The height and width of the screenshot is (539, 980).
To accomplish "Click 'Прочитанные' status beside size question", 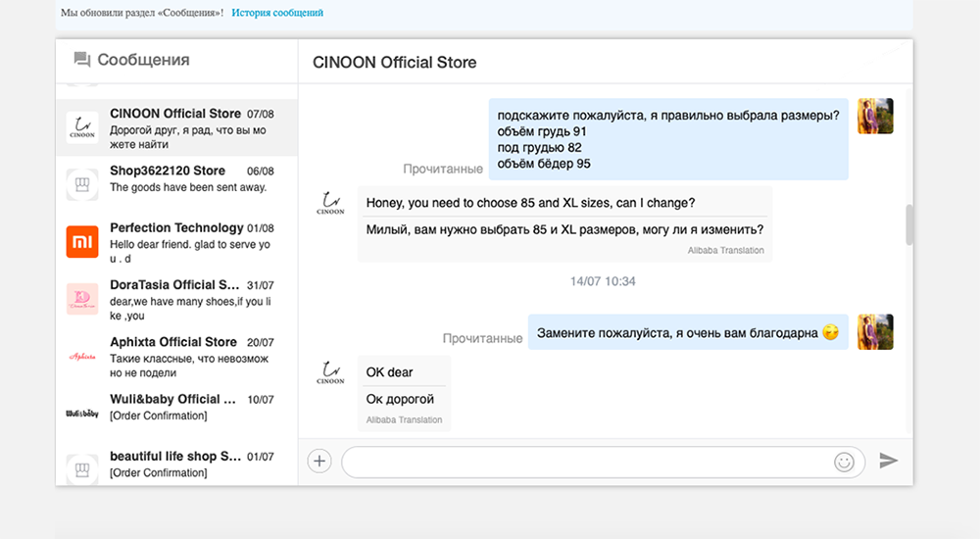I will 443,169.
